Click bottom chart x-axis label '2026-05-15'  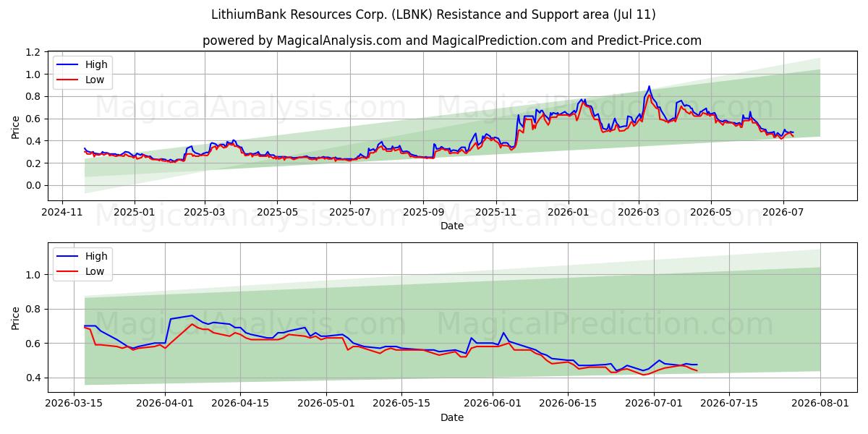[x=401, y=404]
